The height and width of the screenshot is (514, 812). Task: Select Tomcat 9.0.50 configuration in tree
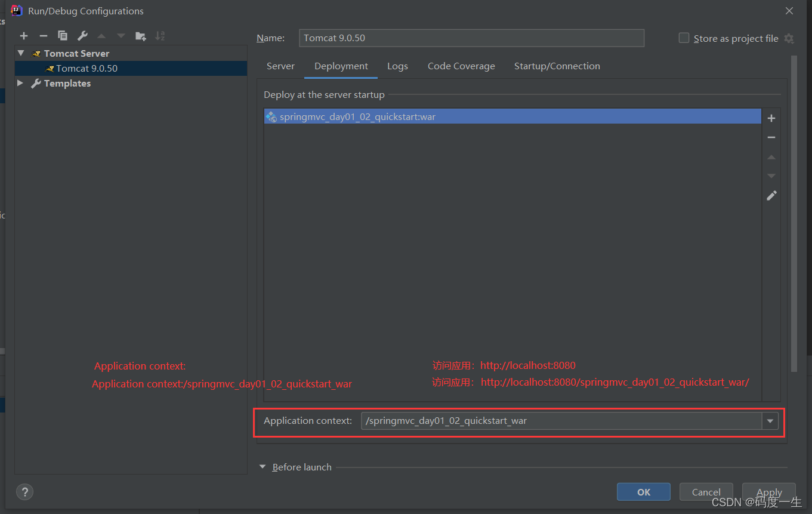coord(131,68)
